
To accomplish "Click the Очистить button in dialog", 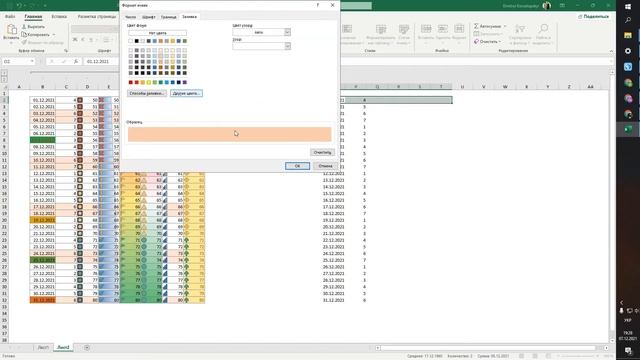I will (322, 152).
